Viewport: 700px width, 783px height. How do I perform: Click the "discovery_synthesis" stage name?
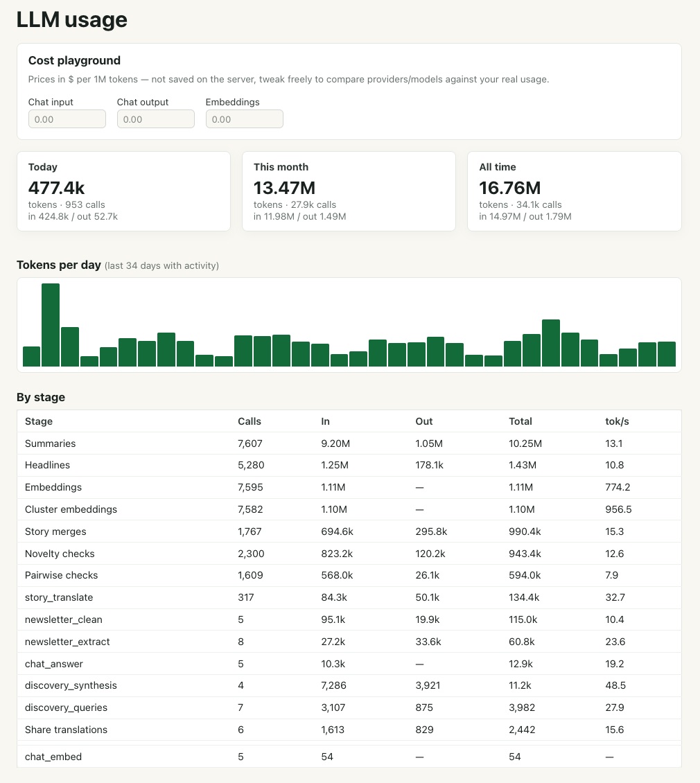point(71,685)
